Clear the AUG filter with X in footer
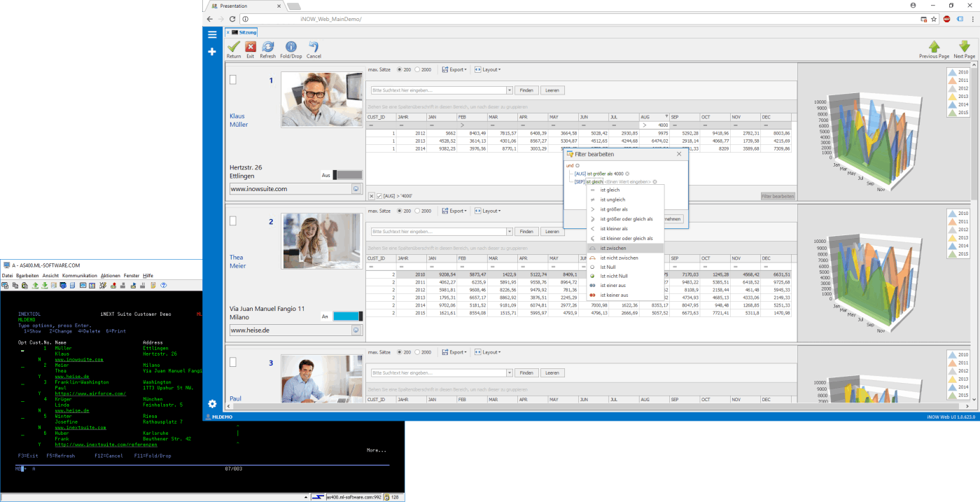The height and width of the screenshot is (502, 980). click(x=372, y=197)
